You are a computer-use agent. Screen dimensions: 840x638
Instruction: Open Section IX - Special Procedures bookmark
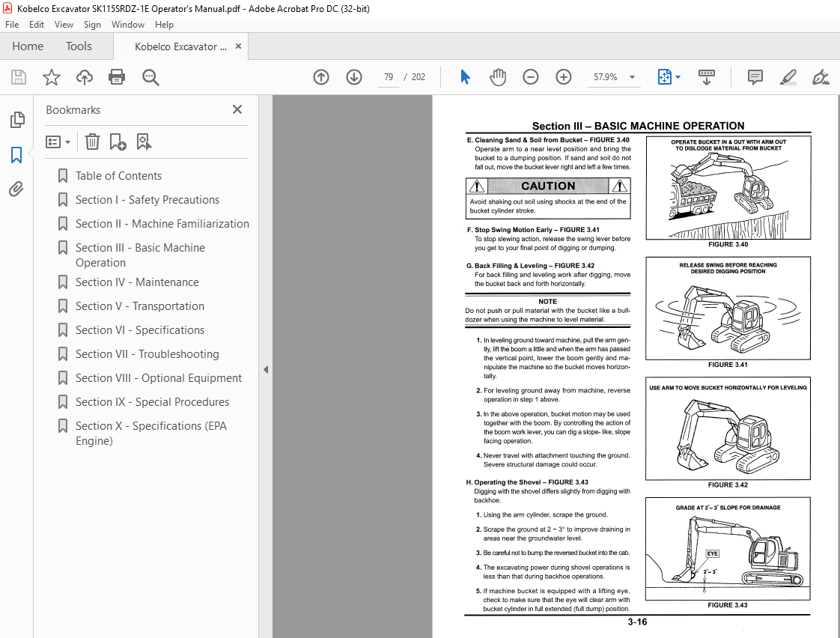[x=152, y=402]
